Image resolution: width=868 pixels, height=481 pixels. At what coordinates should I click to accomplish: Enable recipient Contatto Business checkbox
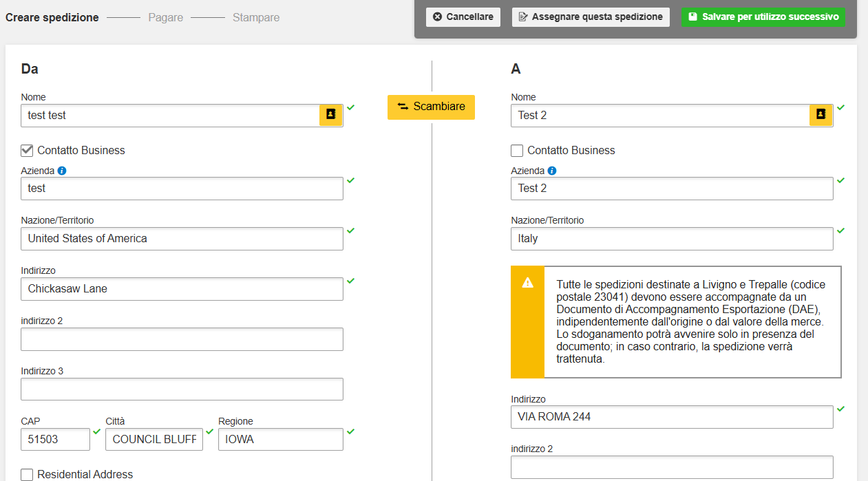point(518,151)
